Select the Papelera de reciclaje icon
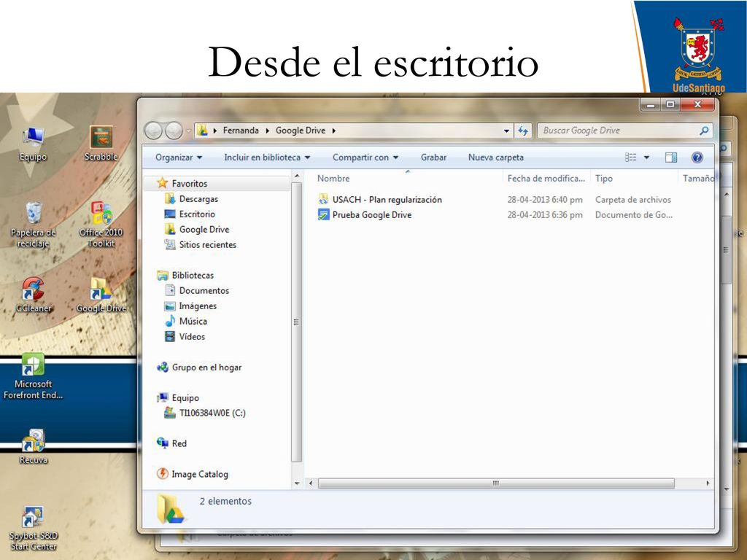The image size is (747, 560). [x=33, y=225]
